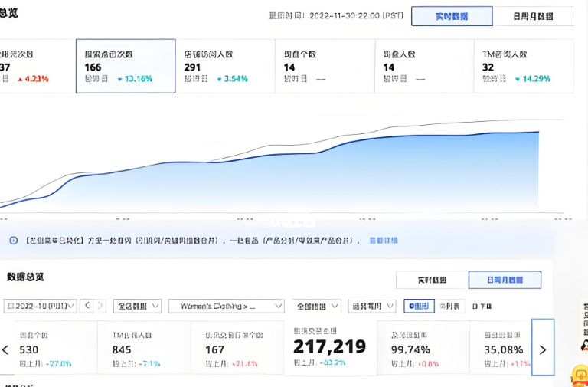The image size is (588, 387).
Task: Click the previous month arrow beside date picker
Action: coord(87,306)
